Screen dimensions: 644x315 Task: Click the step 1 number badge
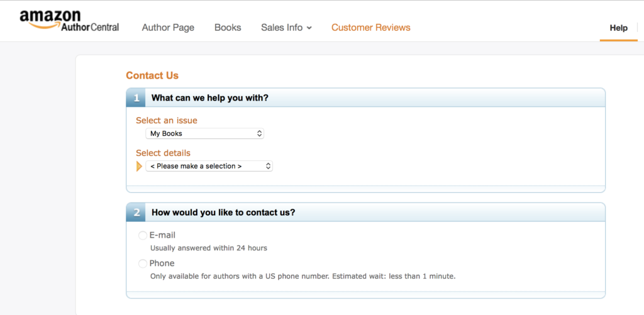tap(136, 98)
